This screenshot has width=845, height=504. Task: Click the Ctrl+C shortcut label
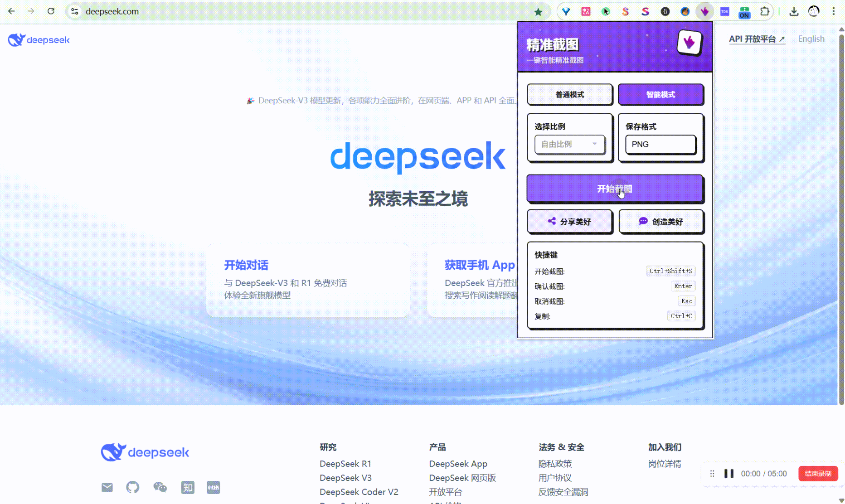(681, 316)
